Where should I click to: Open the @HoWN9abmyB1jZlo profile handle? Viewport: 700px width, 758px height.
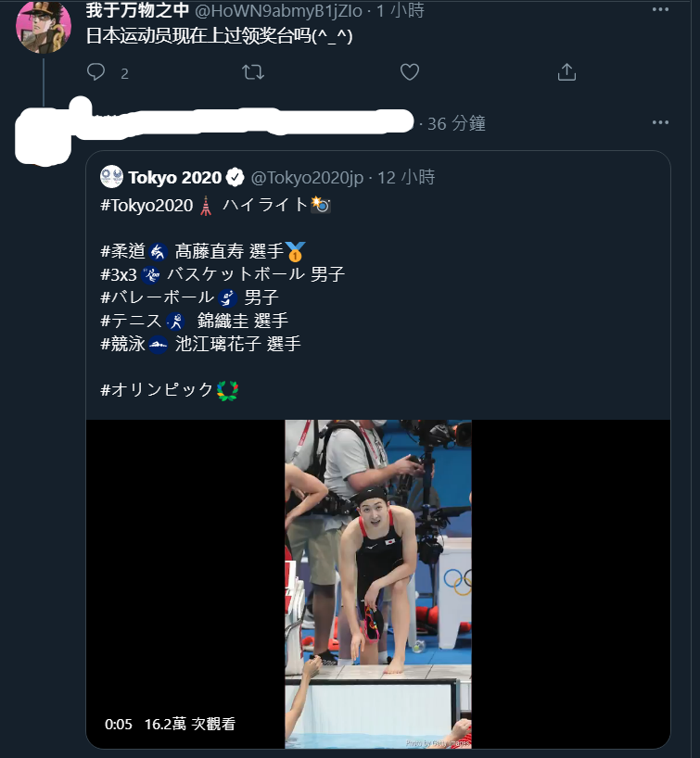tap(278, 10)
